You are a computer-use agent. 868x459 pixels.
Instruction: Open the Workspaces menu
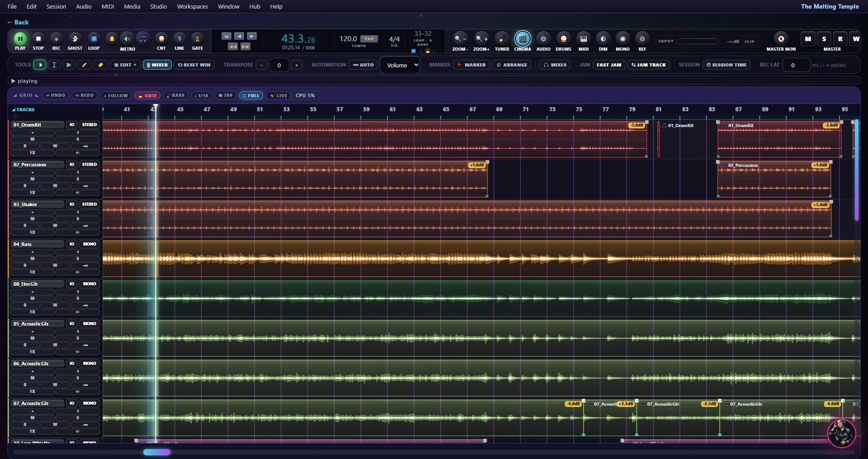(x=193, y=6)
